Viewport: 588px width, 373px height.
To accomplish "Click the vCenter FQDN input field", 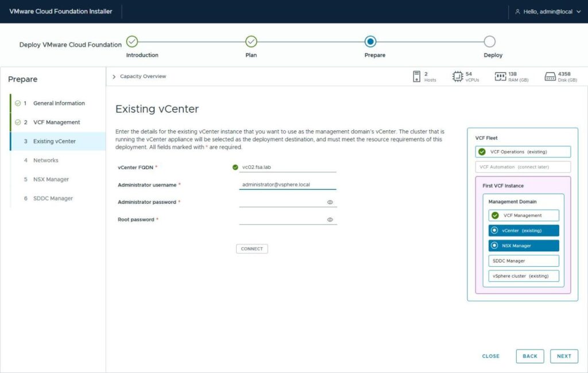I will (288, 167).
